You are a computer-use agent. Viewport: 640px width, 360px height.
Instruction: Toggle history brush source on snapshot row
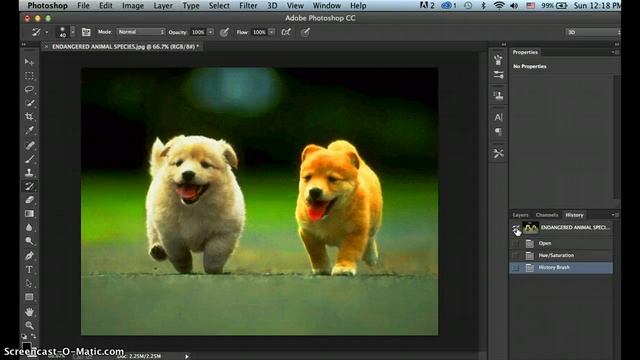pyautogui.click(x=516, y=228)
